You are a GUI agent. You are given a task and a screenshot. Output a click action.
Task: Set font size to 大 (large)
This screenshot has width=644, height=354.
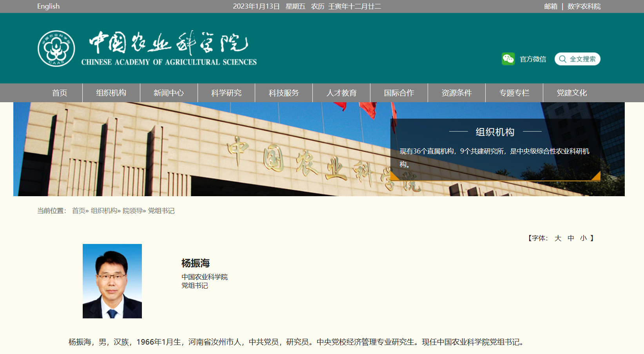click(558, 238)
